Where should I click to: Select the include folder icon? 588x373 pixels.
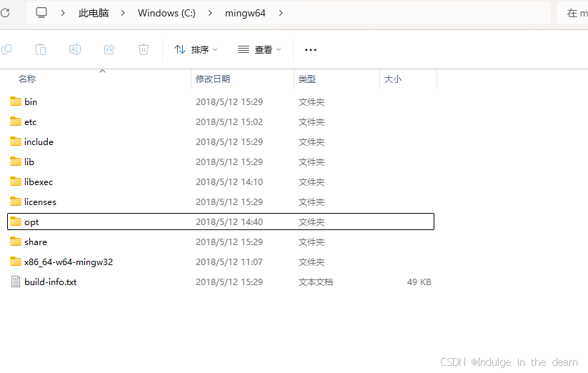(x=16, y=141)
